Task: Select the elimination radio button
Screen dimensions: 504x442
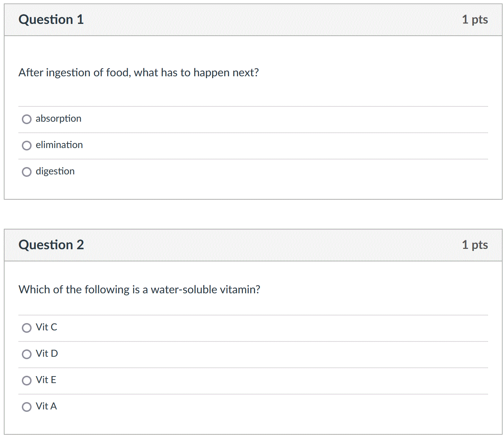Action: (x=27, y=146)
